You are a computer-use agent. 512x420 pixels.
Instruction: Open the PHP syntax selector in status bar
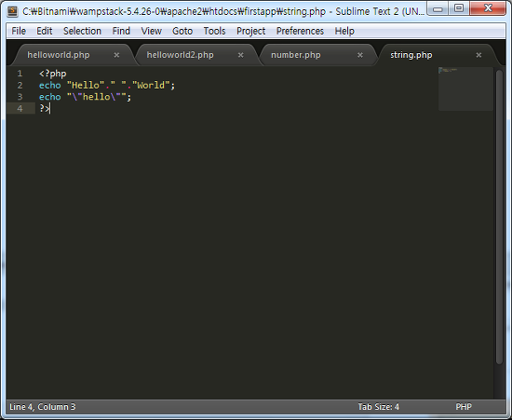coord(464,407)
